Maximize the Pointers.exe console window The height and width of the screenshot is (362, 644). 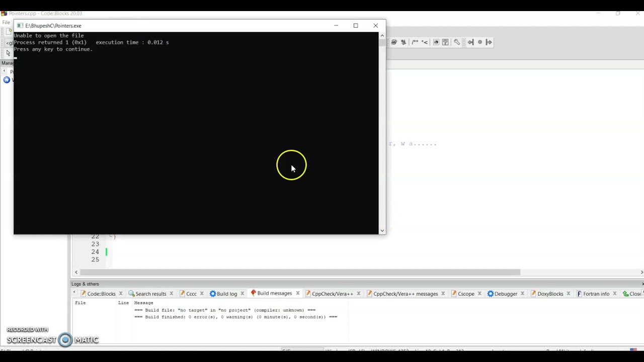356,26
